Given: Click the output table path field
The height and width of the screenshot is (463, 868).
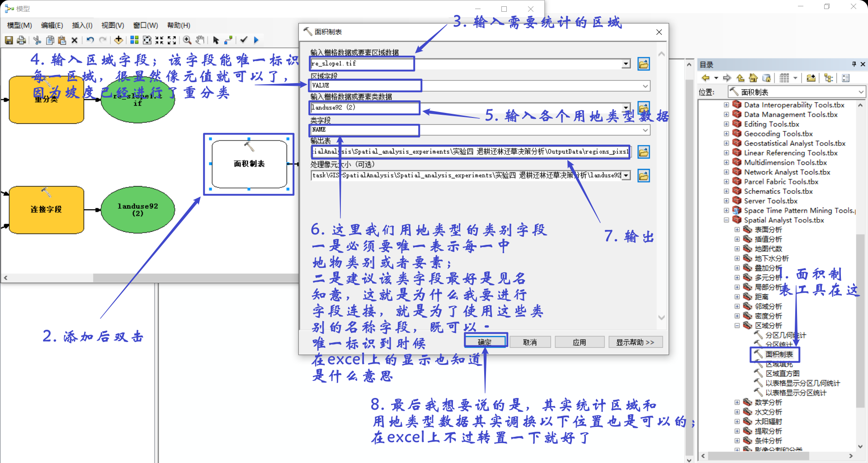Looking at the screenshot, I should point(472,152).
